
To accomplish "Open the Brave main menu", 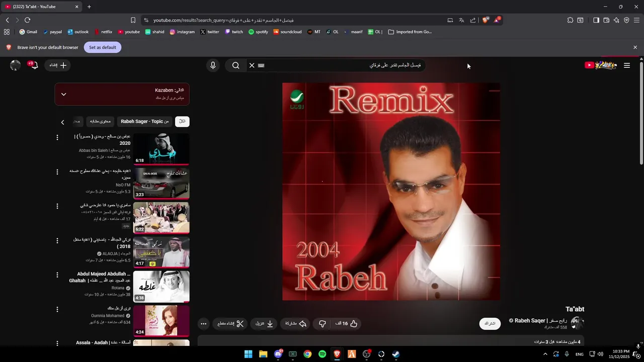I will click(x=636, y=20).
